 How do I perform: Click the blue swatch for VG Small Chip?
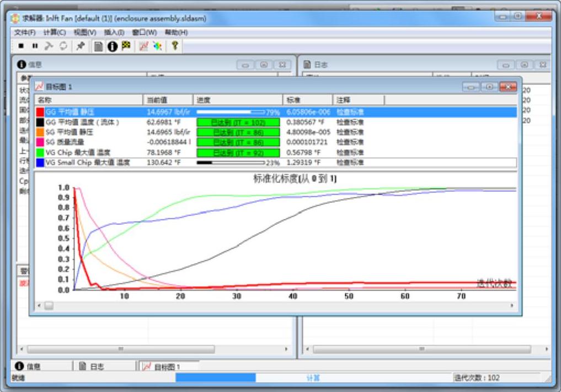(40, 163)
